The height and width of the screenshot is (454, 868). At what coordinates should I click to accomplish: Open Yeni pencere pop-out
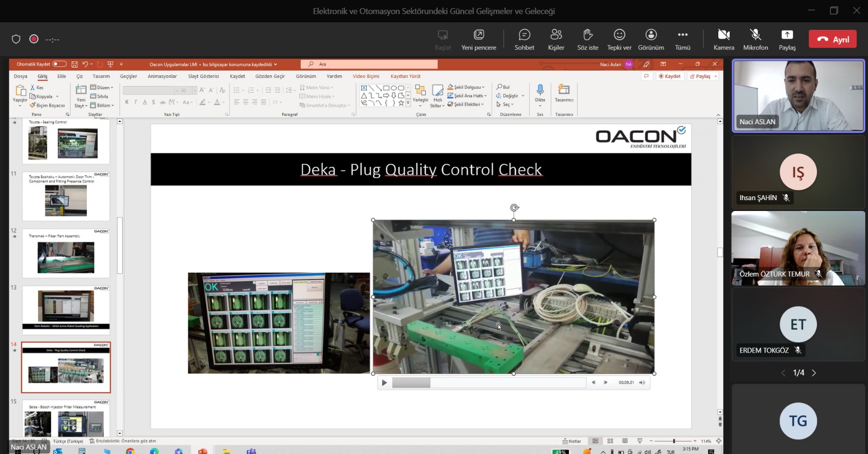tap(478, 40)
